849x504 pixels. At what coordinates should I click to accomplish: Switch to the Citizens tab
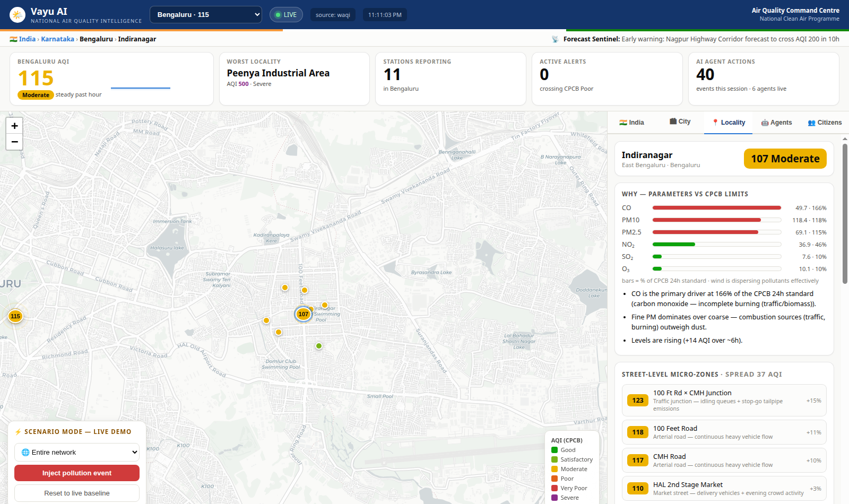825,123
